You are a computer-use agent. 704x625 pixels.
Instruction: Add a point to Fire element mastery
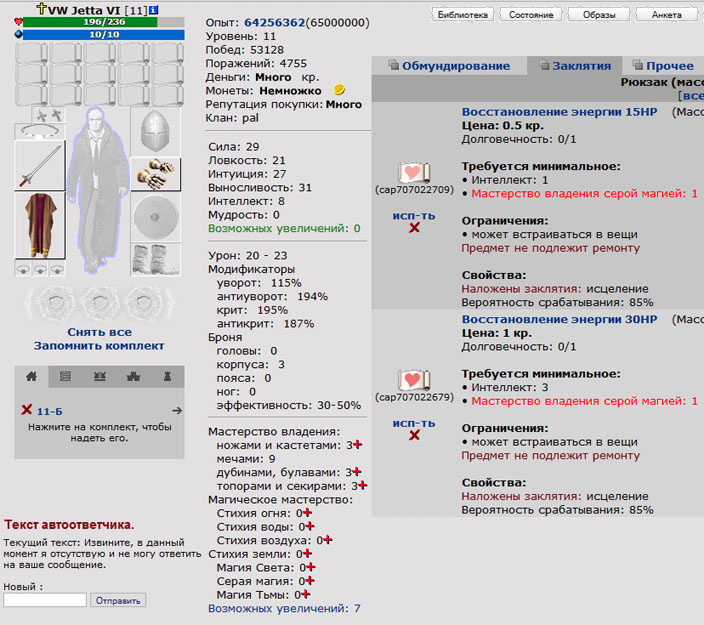[x=307, y=513]
